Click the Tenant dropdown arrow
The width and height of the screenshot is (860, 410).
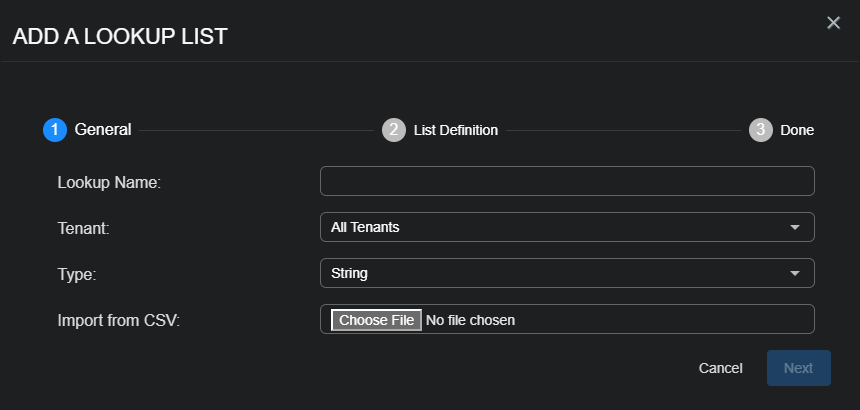[795, 227]
